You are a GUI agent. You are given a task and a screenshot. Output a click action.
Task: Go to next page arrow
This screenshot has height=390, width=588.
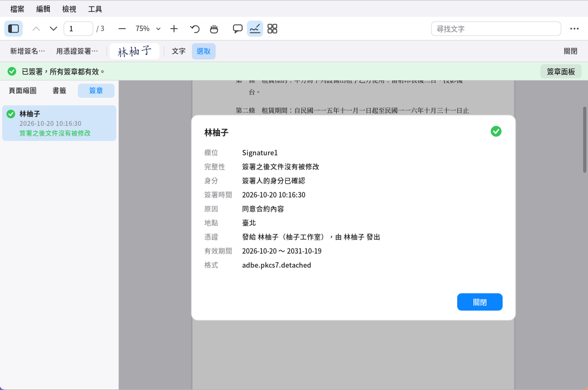(54, 29)
